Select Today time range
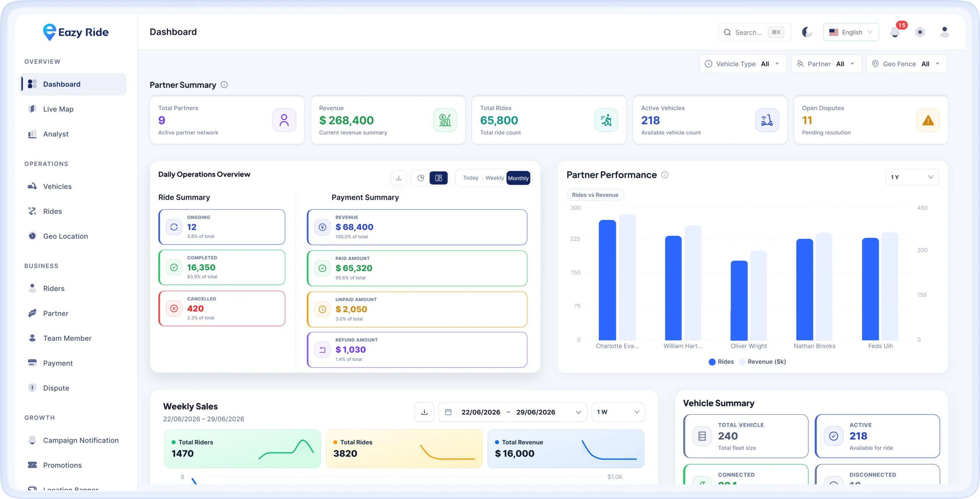The height and width of the screenshot is (499, 980). click(470, 178)
